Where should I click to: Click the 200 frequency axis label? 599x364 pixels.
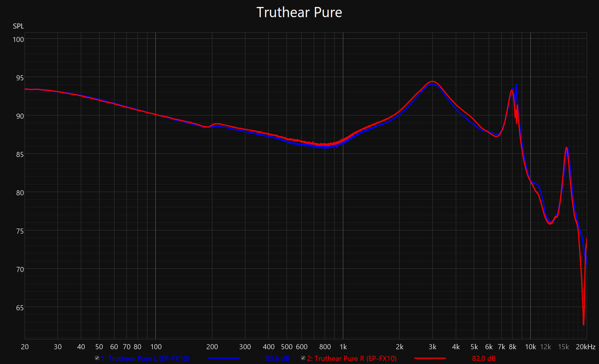[x=212, y=347]
